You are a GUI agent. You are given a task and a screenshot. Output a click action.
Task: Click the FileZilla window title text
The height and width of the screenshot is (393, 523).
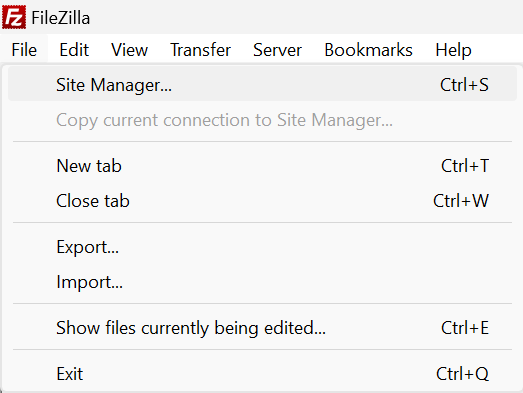click(x=61, y=18)
